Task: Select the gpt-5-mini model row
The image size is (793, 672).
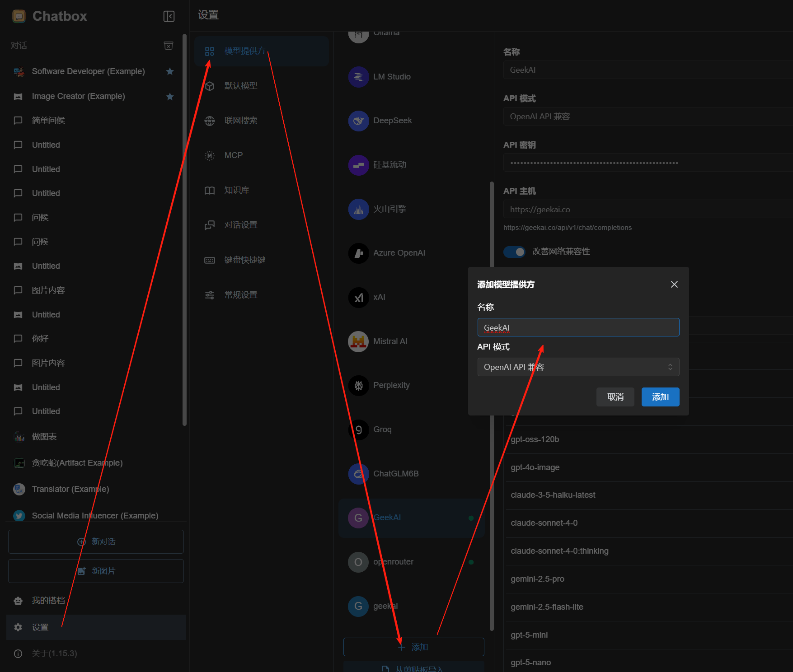Action: point(649,635)
